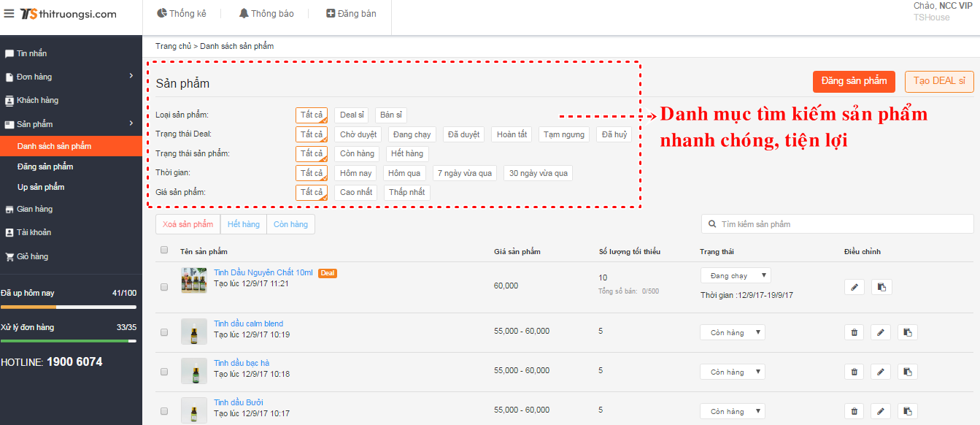
Task: Click the thitruongsi.com logo
Action: [68, 14]
